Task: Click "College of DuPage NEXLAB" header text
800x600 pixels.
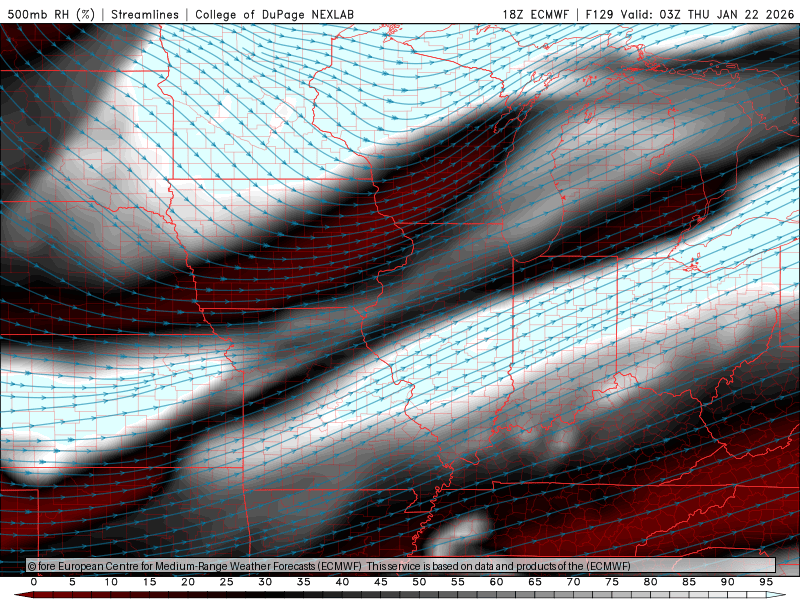Action: click(274, 14)
